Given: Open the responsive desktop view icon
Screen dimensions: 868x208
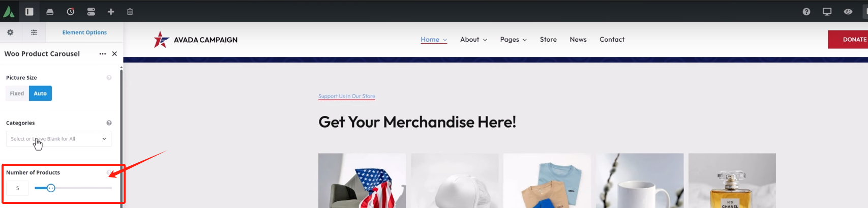Looking at the screenshot, I should tap(827, 11).
